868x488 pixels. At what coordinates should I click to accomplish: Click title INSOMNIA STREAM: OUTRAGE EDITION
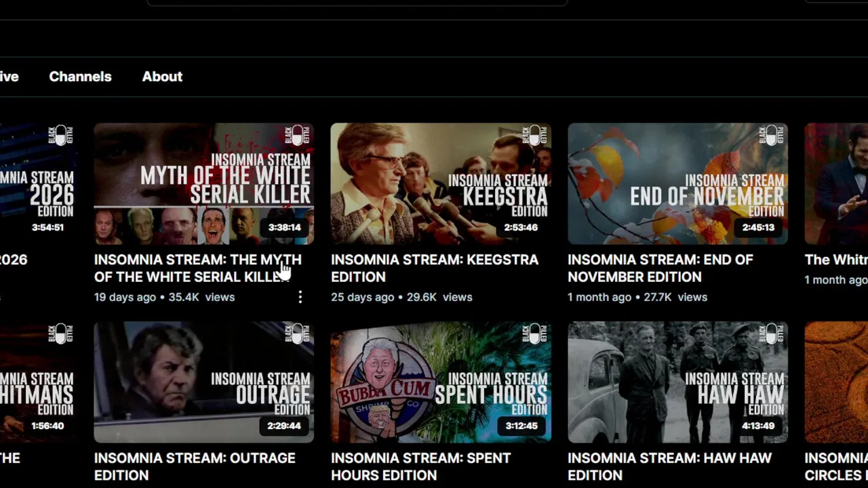[x=195, y=466]
